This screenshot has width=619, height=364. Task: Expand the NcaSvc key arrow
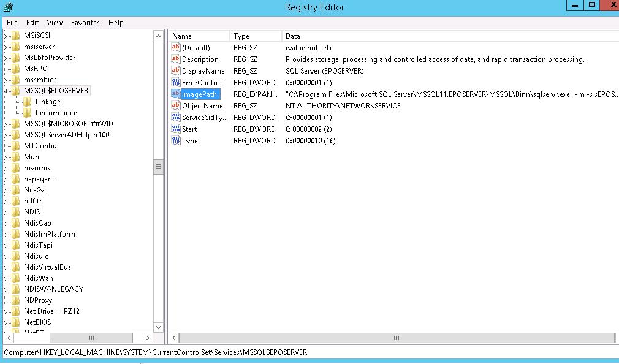(x=5, y=191)
